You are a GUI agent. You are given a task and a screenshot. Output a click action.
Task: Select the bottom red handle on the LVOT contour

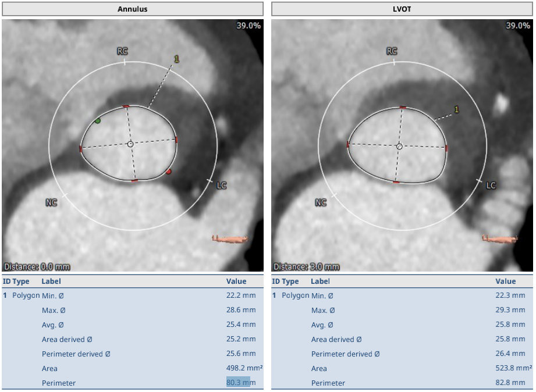pyautogui.click(x=396, y=182)
